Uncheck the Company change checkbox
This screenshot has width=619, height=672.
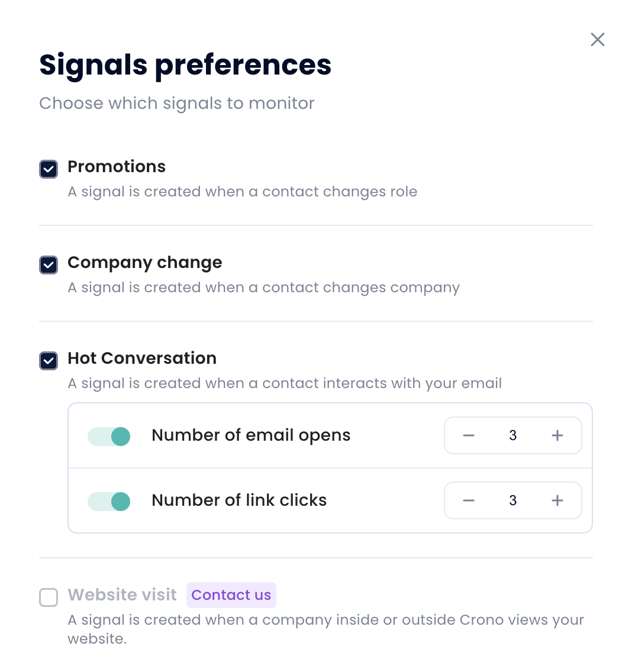tap(49, 264)
